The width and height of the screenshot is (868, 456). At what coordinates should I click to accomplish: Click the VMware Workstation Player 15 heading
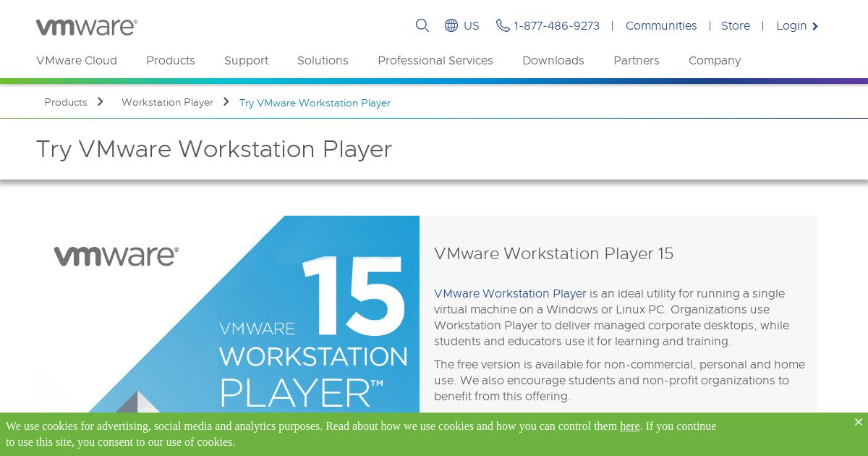click(553, 254)
